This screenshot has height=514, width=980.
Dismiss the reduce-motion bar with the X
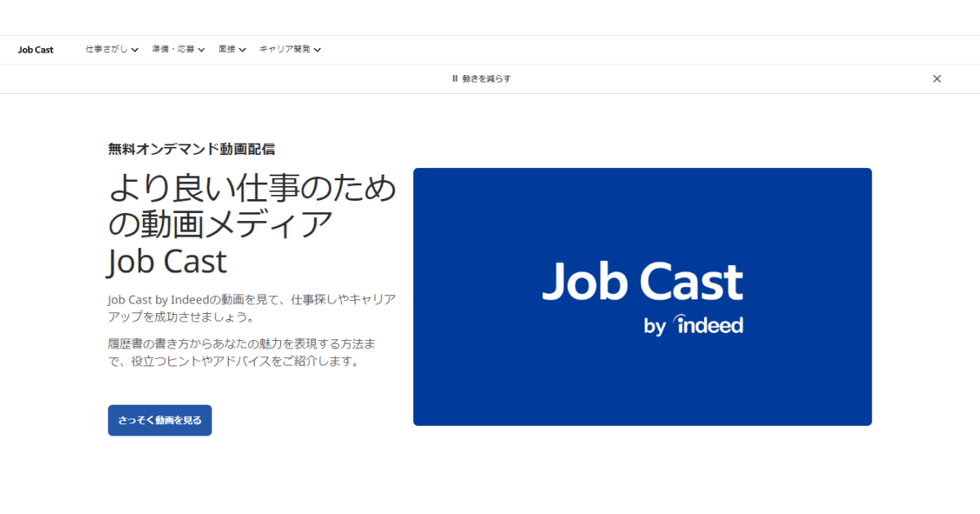pyautogui.click(x=937, y=79)
